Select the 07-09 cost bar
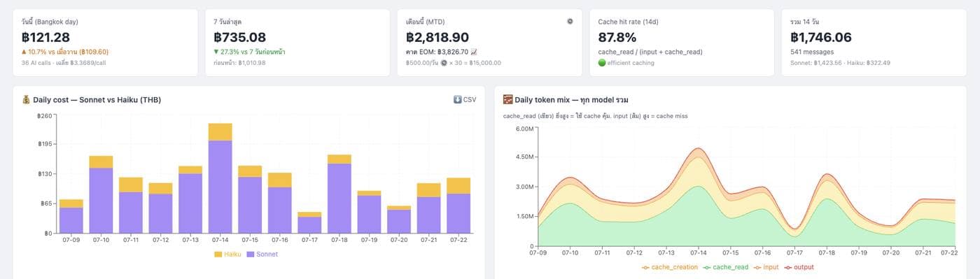Image resolution: width=980 pixels, height=279 pixels. pyautogui.click(x=71, y=216)
